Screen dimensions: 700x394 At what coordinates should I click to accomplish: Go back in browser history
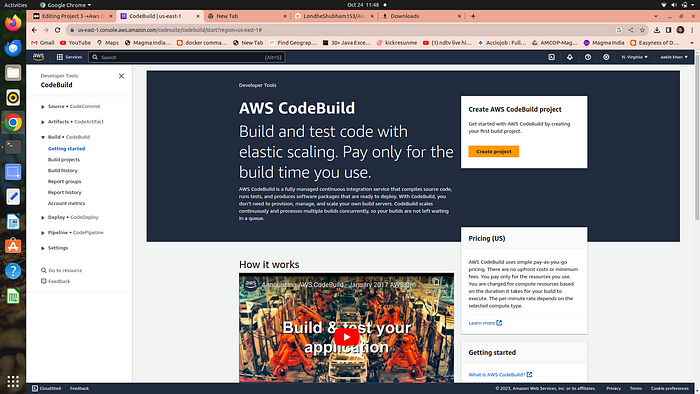34,30
